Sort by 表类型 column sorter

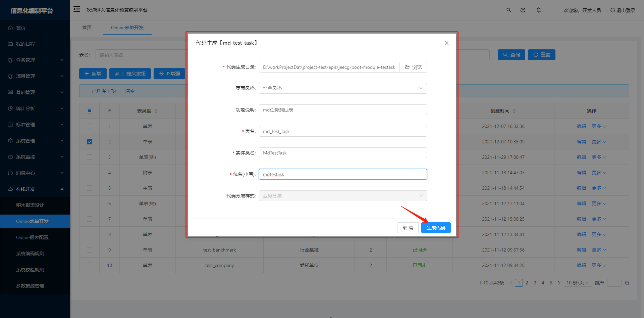click(156, 111)
